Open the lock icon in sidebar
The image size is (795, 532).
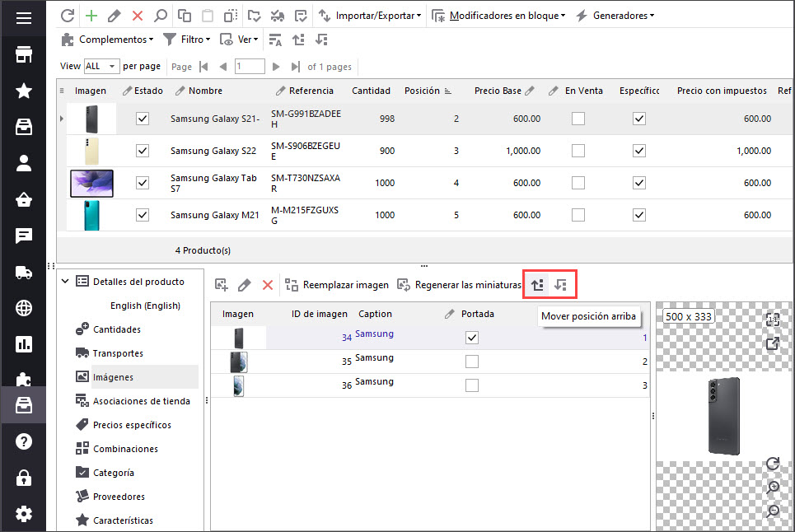pos(23,478)
